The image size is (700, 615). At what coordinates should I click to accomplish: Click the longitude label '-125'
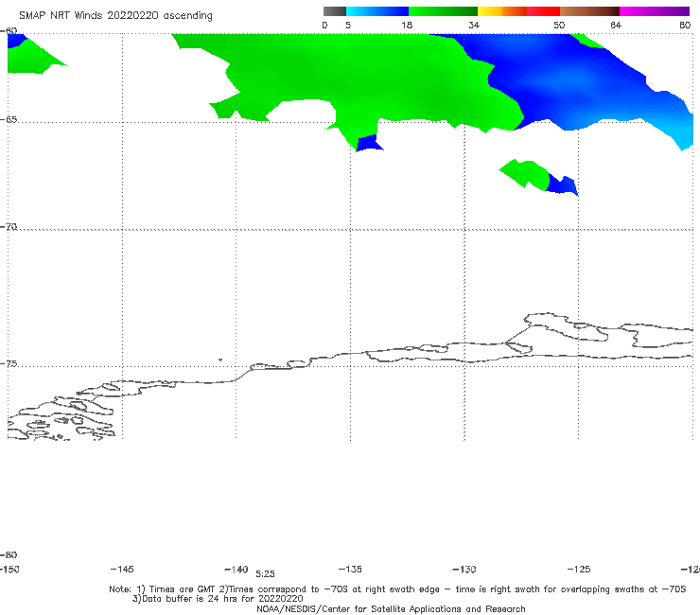579,569
